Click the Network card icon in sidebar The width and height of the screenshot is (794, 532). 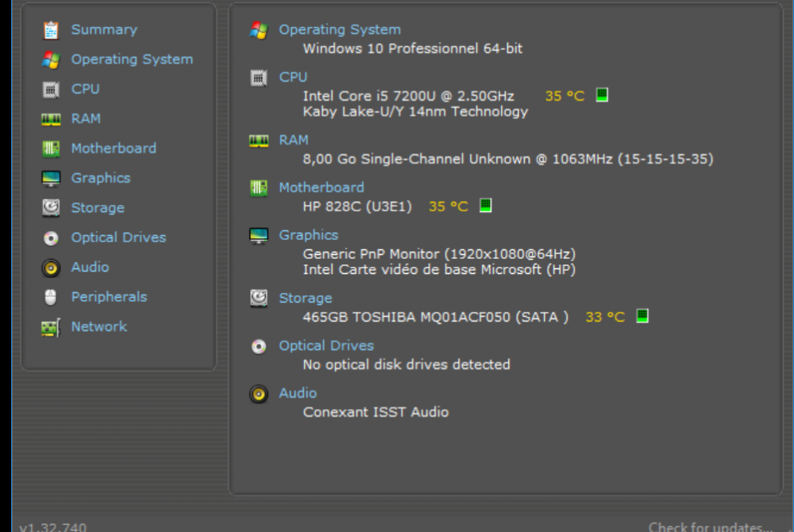click(x=51, y=327)
